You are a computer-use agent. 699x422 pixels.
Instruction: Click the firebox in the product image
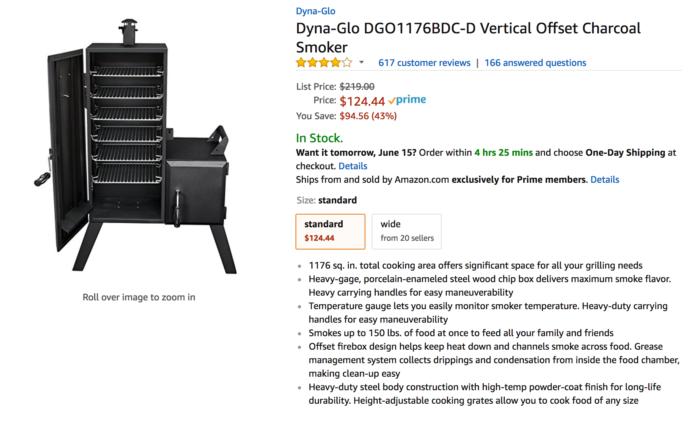click(x=197, y=176)
